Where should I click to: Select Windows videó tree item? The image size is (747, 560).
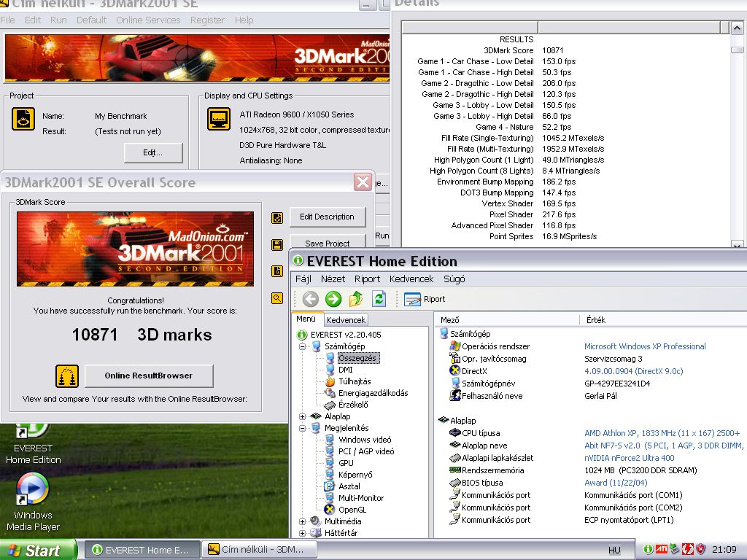(365, 440)
